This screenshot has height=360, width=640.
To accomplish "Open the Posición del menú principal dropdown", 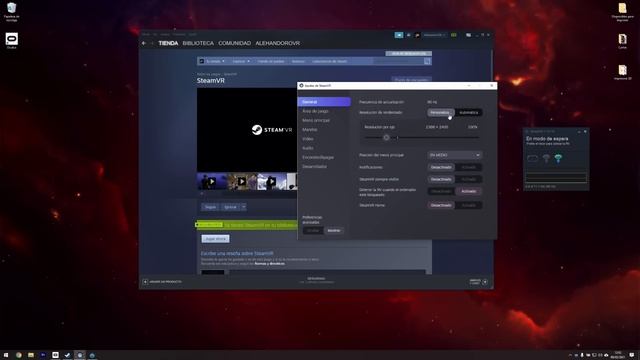I will click(x=455, y=155).
